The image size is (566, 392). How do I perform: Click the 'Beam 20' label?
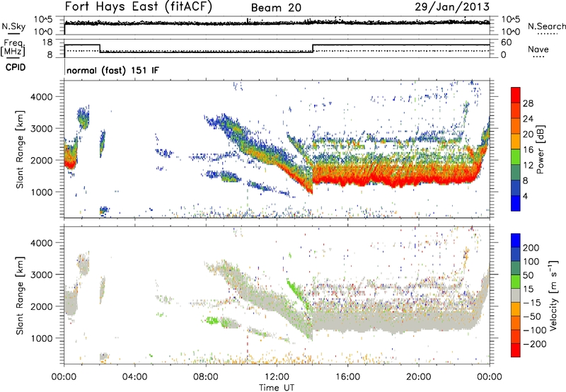click(x=276, y=8)
